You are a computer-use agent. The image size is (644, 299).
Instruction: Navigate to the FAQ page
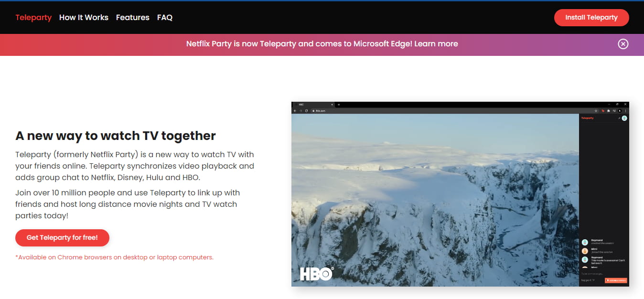click(164, 18)
